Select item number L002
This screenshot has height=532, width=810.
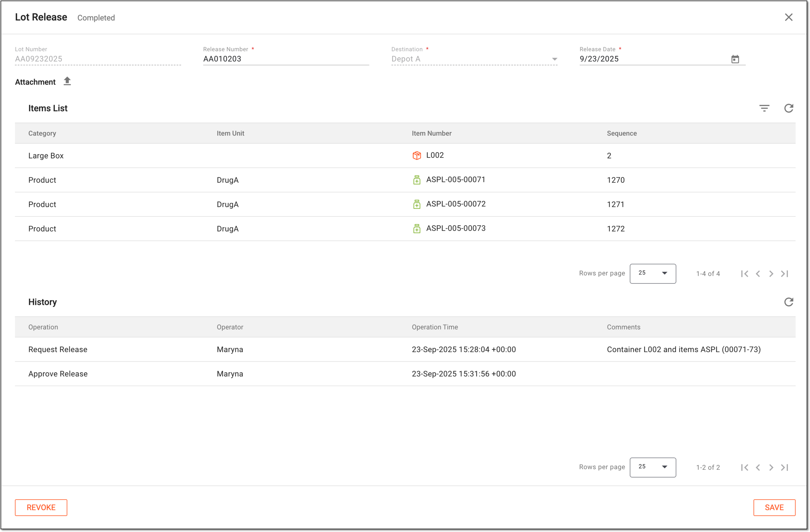click(x=435, y=155)
